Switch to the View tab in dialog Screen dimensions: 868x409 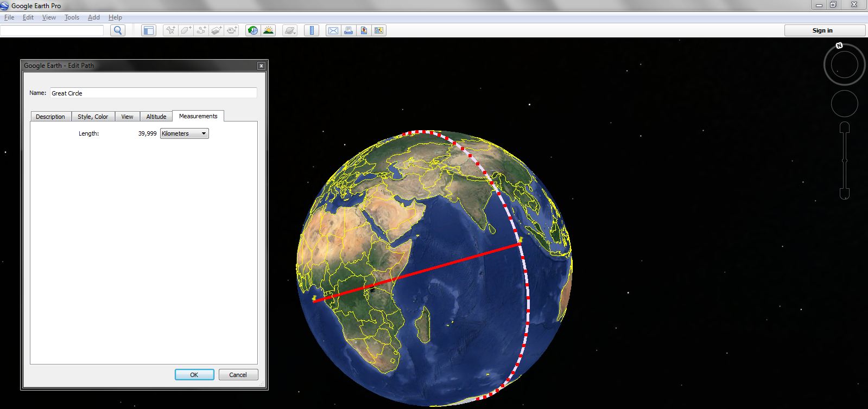pyautogui.click(x=127, y=117)
